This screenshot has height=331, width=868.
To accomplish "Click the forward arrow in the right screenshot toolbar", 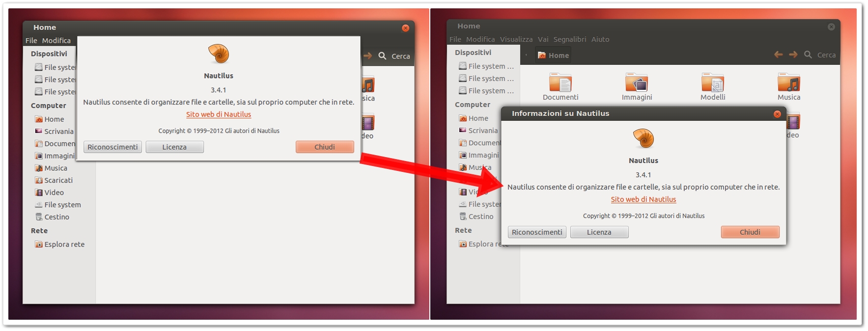I will [x=793, y=55].
